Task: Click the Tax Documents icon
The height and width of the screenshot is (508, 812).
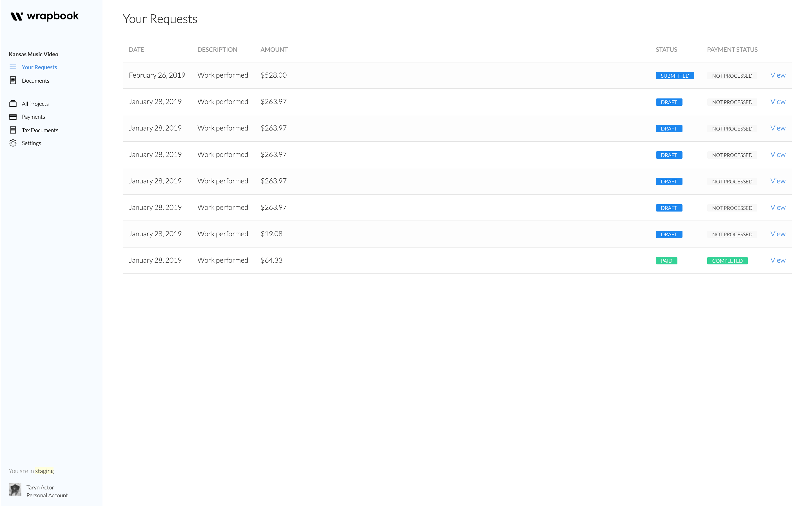Action: point(13,130)
